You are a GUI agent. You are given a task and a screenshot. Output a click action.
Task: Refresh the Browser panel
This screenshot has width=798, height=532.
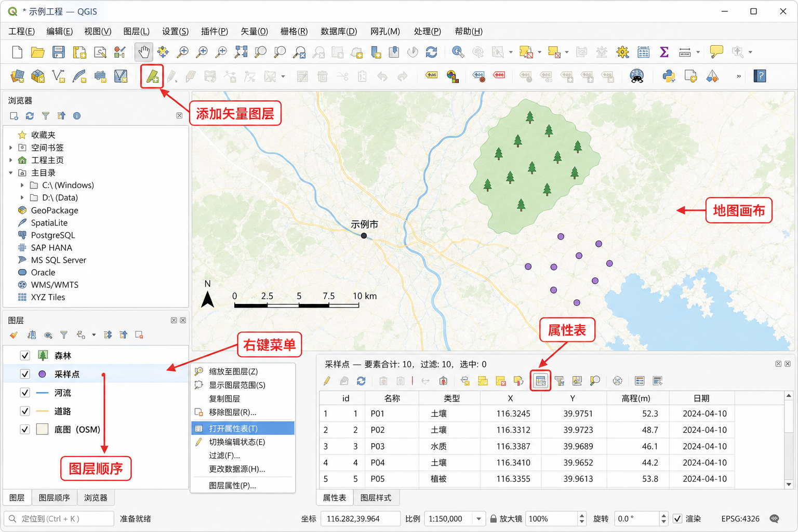[x=30, y=116]
